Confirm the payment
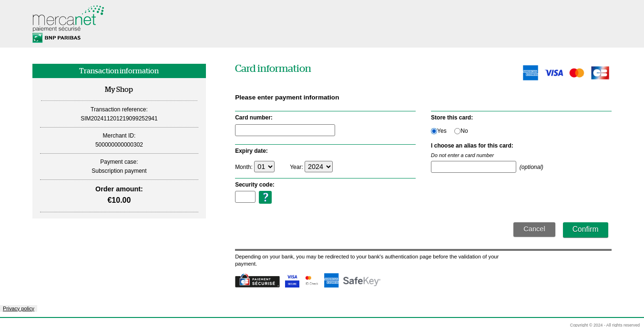This screenshot has height=327, width=644. pyautogui.click(x=585, y=229)
